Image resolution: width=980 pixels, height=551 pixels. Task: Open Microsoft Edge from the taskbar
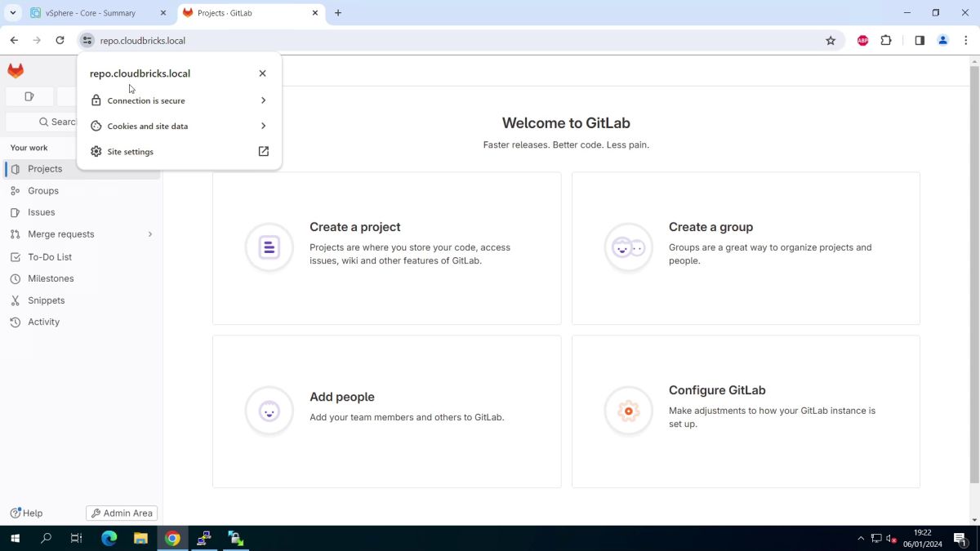pos(109,539)
